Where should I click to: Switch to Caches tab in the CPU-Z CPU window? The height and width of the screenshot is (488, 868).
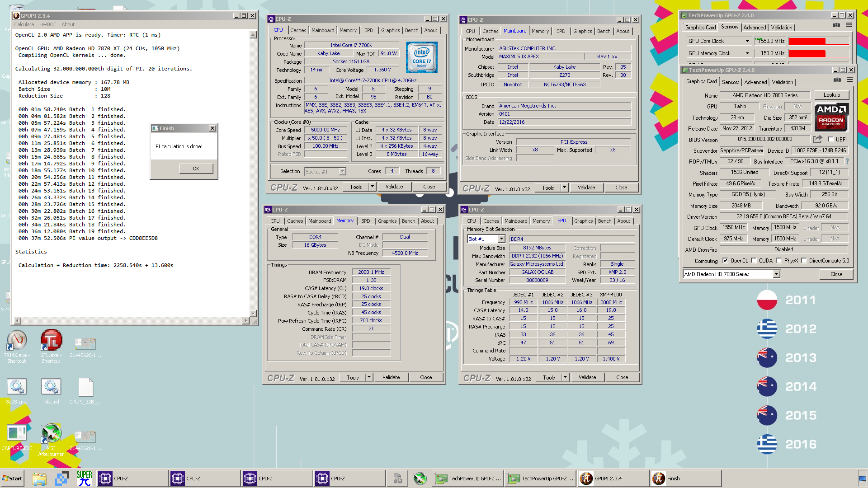pyautogui.click(x=298, y=30)
